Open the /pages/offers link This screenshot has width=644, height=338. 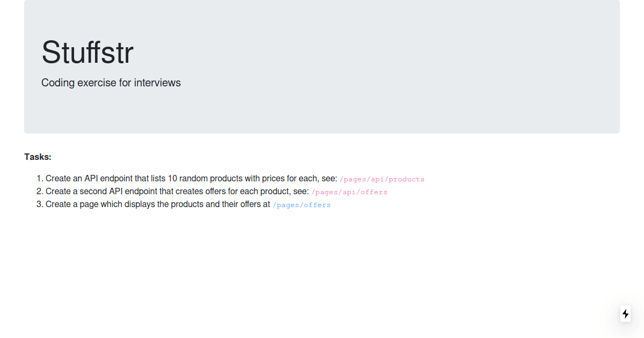[x=302, y=205]
